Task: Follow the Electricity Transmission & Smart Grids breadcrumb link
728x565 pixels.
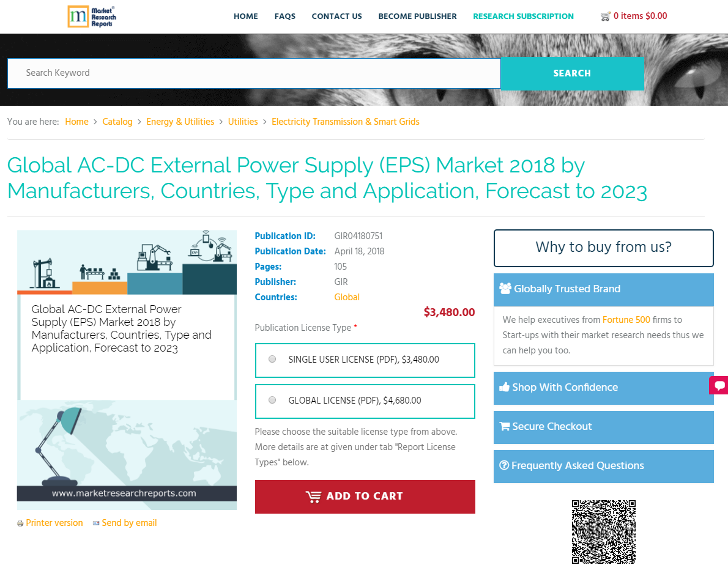Action: [x=345, y=122]
